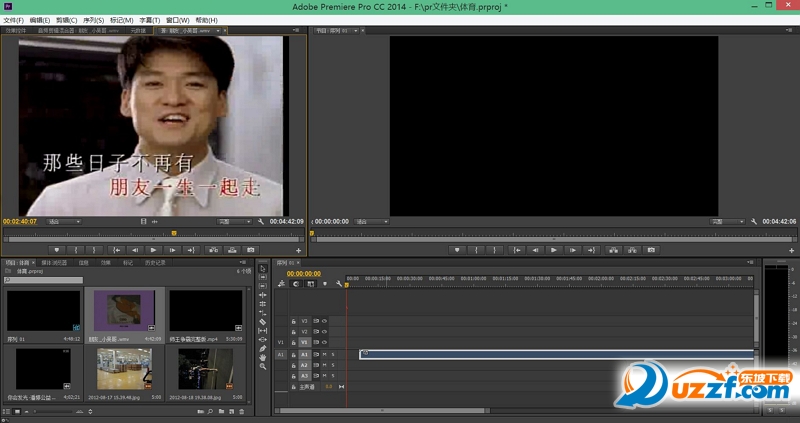
Task: Open the 序列 (Sequence) menu
Action: click(x=92, y=20)
